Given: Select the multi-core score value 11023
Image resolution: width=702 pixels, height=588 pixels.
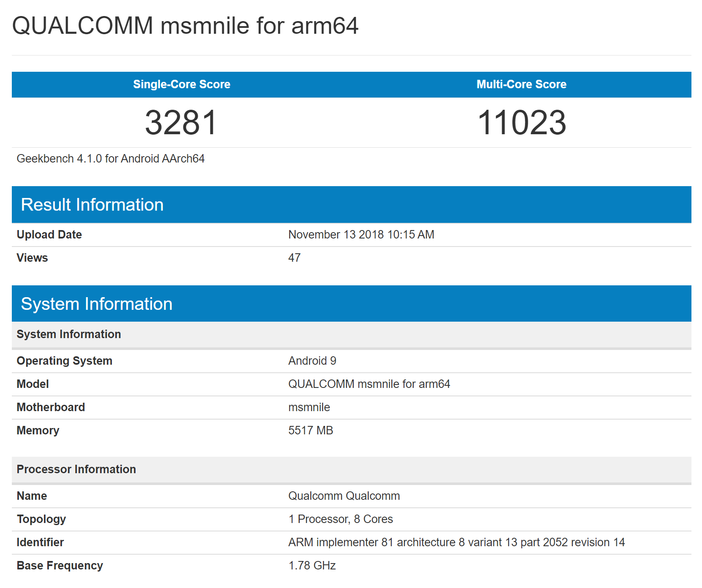Looking at the screenshot, I should point(521,123).
